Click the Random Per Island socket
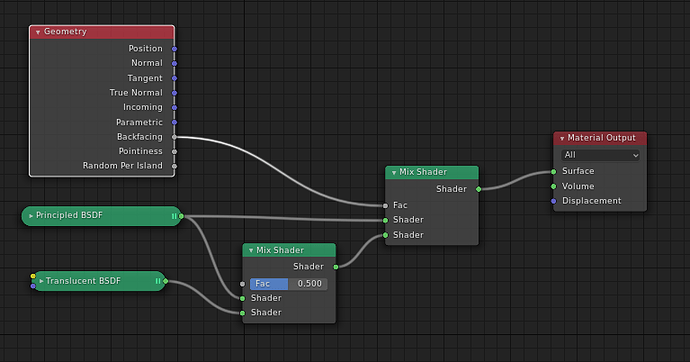This screenshot has height=362, width=690. 174,166
